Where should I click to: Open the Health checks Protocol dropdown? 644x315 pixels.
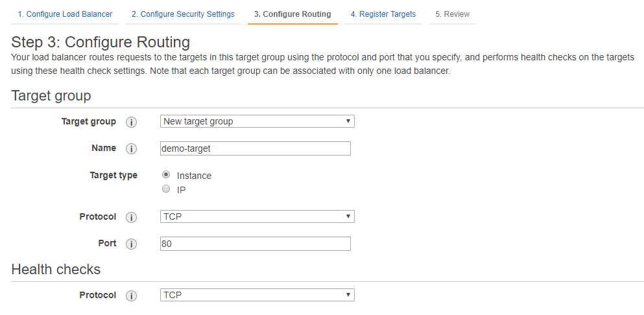257,295
